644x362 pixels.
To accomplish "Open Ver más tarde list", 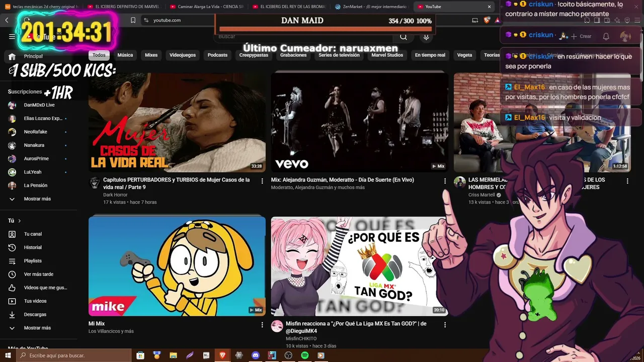I will 39,274.
